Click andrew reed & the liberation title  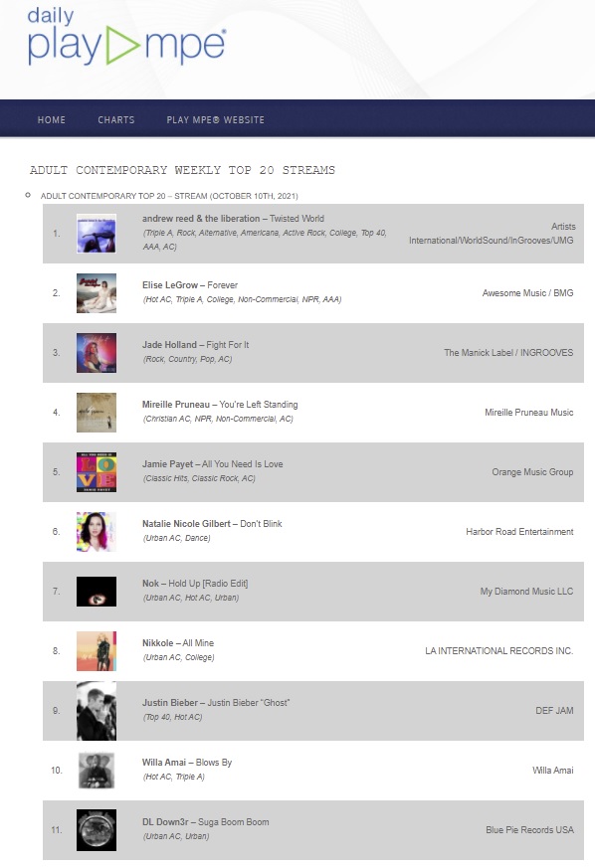(201, 219)
